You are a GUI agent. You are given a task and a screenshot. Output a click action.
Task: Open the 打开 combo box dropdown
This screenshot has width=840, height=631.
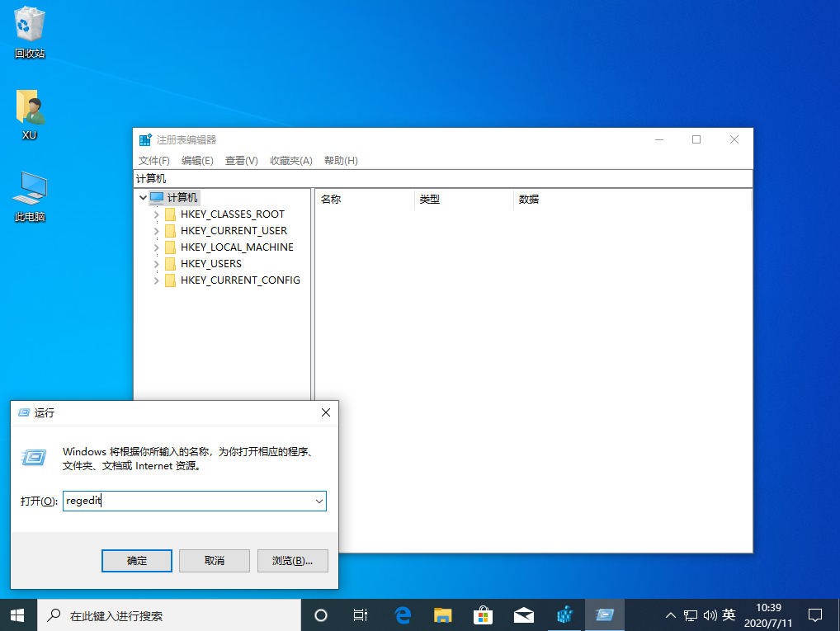[x=319, y=501]
